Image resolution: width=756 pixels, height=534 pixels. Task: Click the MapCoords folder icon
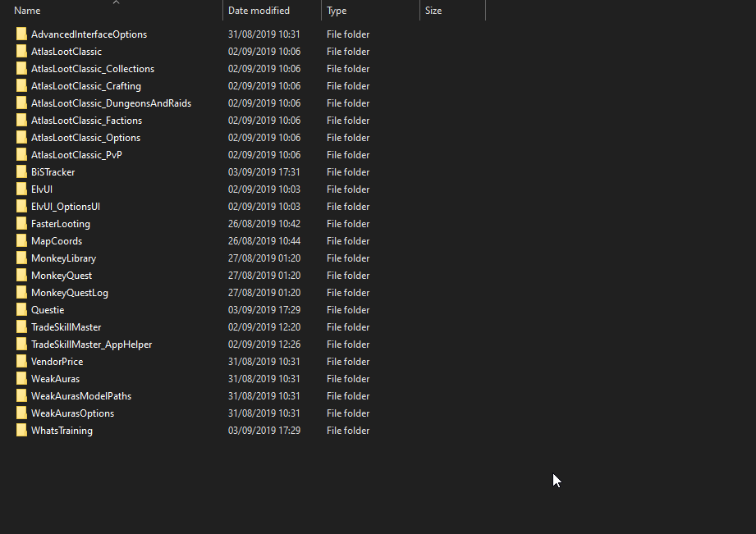tap(21, 240)
